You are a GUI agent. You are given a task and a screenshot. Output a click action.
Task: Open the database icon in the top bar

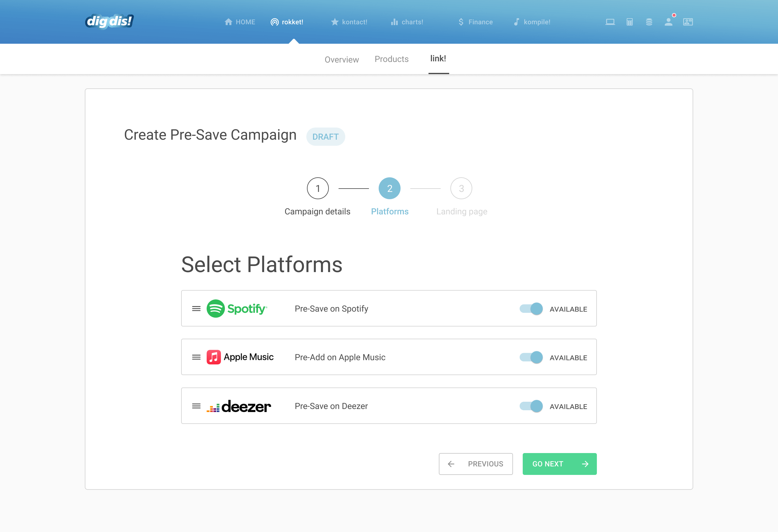tap(649, 22)
